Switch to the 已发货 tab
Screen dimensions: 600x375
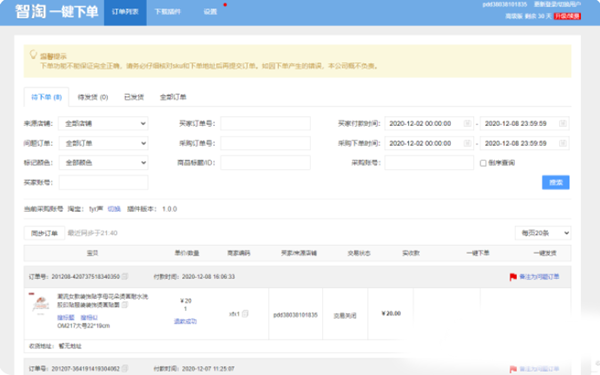tap(134, 97)
